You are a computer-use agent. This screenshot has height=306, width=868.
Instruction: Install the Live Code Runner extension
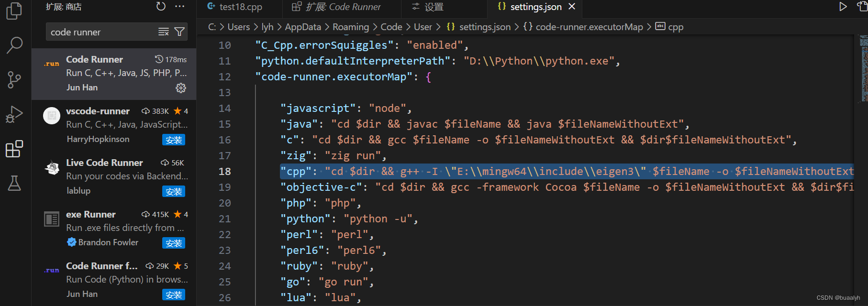(x=174, y=191)
